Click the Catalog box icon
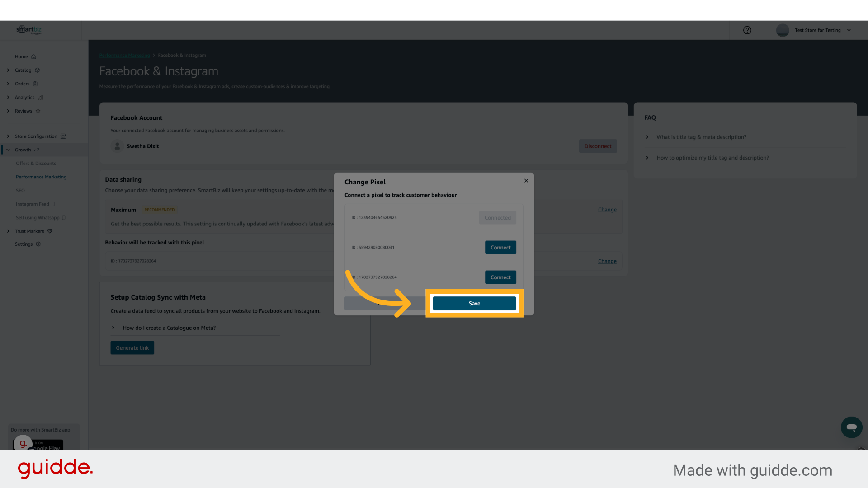The width and height of the screenshot is (868, 488). 38,70
